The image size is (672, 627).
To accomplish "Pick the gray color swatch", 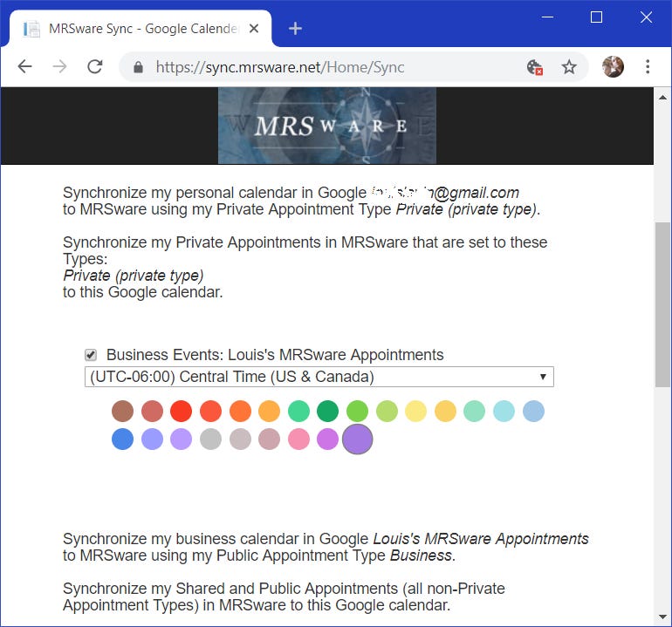I will [210, 439].
